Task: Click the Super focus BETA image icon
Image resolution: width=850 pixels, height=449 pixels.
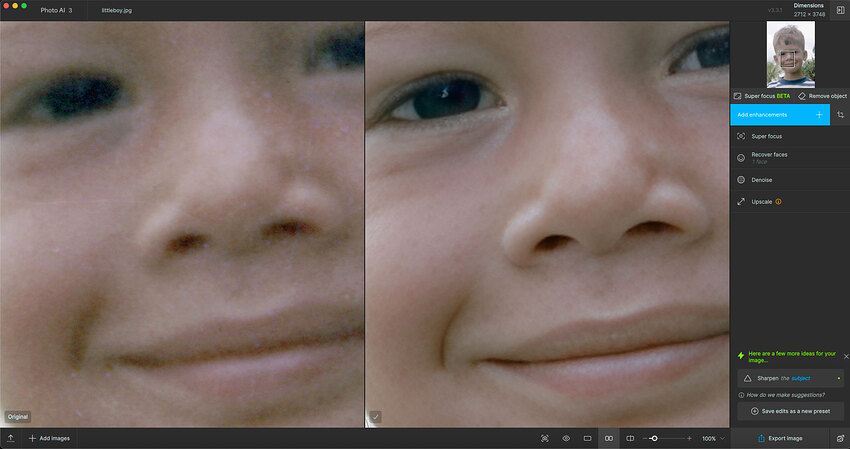Action: [x=737, y=96]
